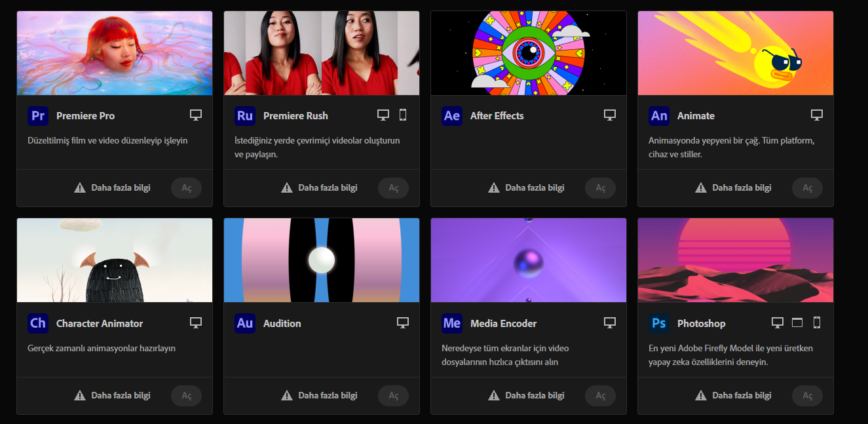868x424 pixels.
Task: Open Daha fazla bilgi for Premiere Rush
Action: coord(328,188)
